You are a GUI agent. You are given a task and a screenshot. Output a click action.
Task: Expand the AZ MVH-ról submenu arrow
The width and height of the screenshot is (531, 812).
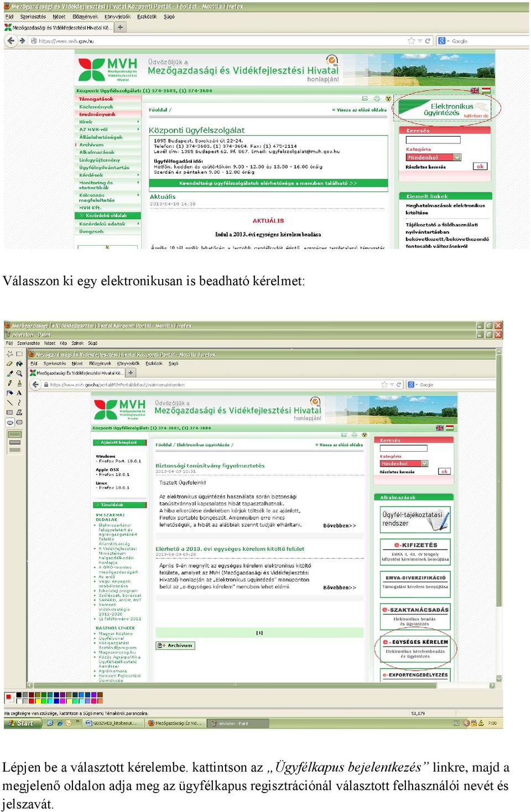coord(138,130)
